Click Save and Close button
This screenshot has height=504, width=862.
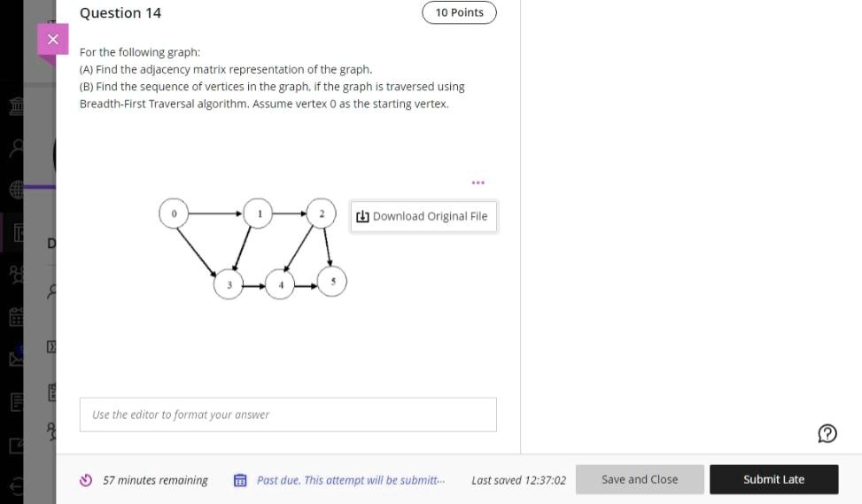pos(640,479)
